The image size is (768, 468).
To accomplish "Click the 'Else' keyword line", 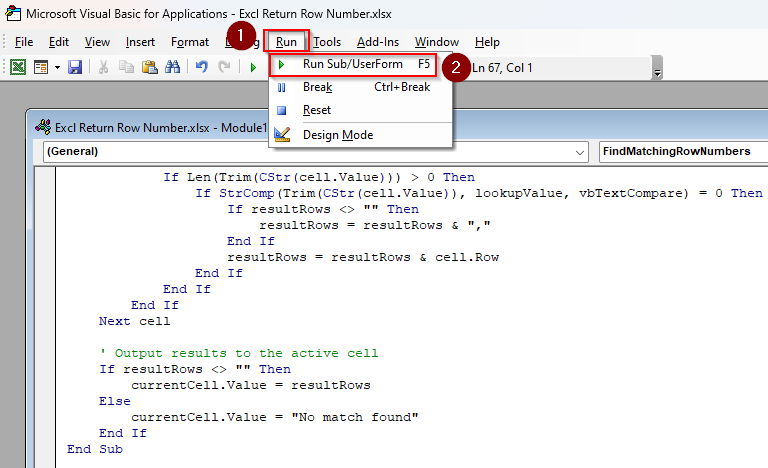I will point(115,401).
